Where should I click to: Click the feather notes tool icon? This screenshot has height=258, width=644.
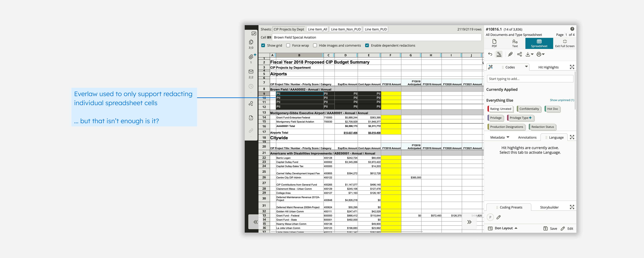pyautogui.click(x=510, y=54)
